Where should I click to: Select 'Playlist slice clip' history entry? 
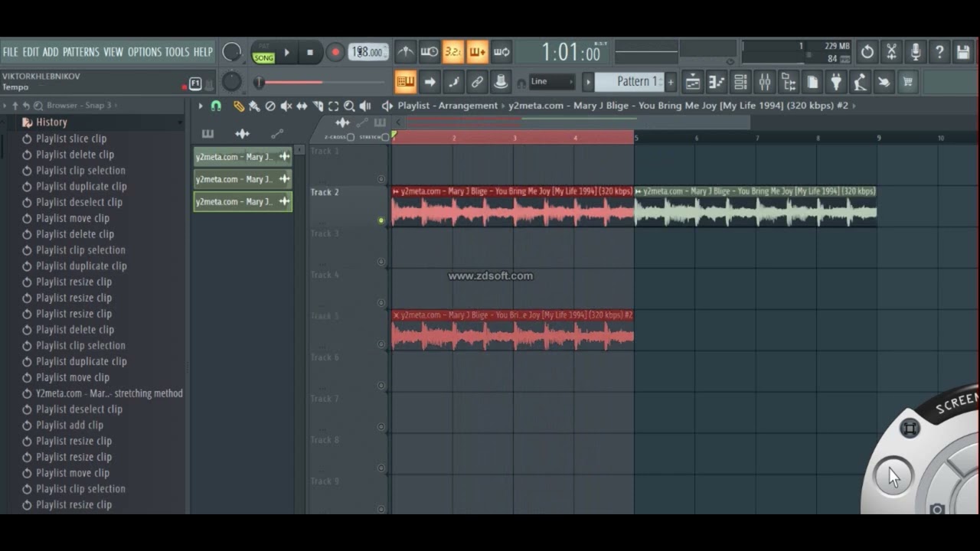point(71,139)
